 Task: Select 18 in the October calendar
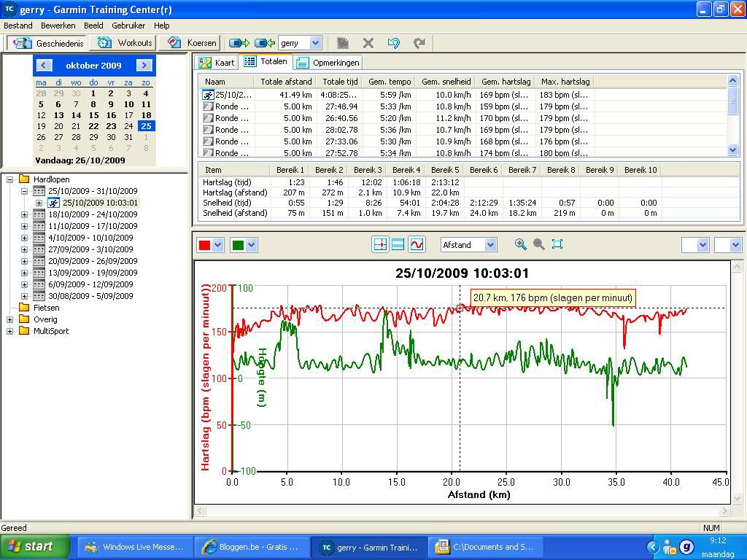[x=146, y=115]
